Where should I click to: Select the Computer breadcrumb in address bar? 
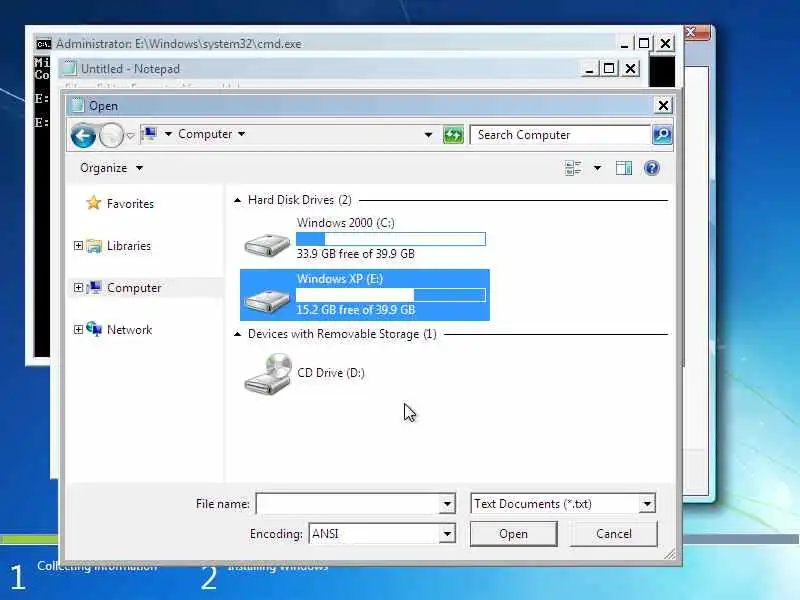pos(205,134)
